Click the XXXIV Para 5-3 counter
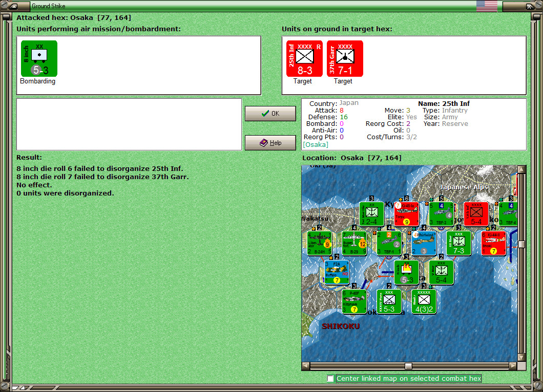This screenshot has height=392, width=543. point(389,302)
